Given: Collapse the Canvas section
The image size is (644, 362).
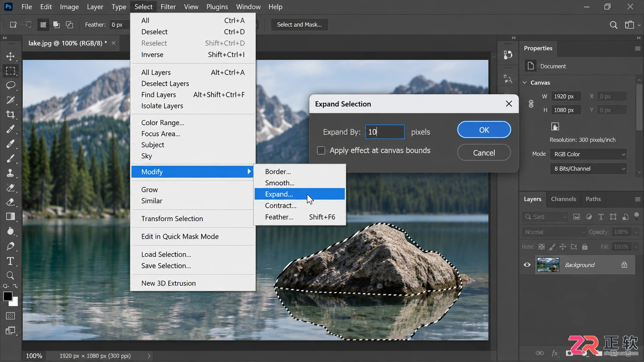Looking at the screenshot, I should click(525, 83).
